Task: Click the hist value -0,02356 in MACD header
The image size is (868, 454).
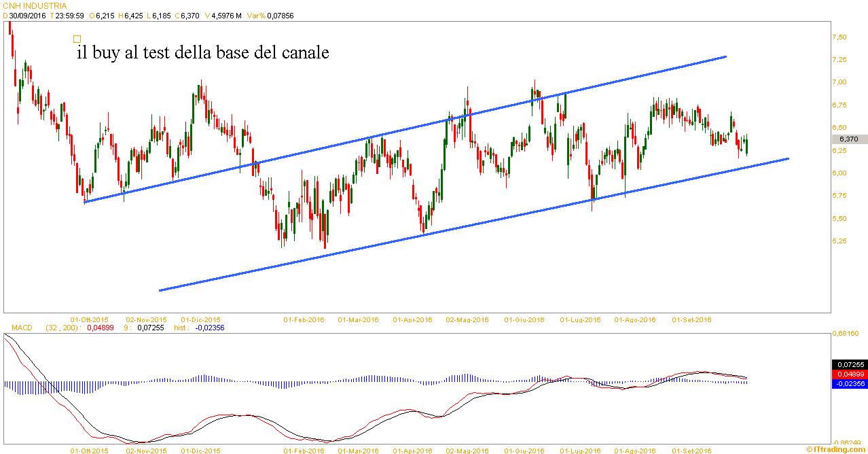Action: [209, 328]
